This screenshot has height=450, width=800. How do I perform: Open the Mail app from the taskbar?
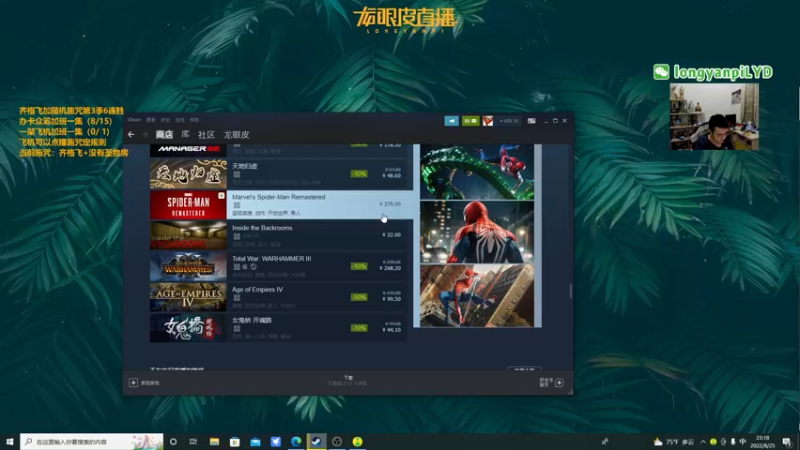coord(255,441)
